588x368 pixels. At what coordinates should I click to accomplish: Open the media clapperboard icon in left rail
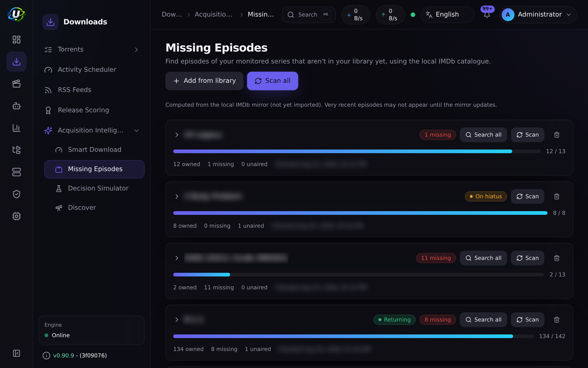point(16,84)
